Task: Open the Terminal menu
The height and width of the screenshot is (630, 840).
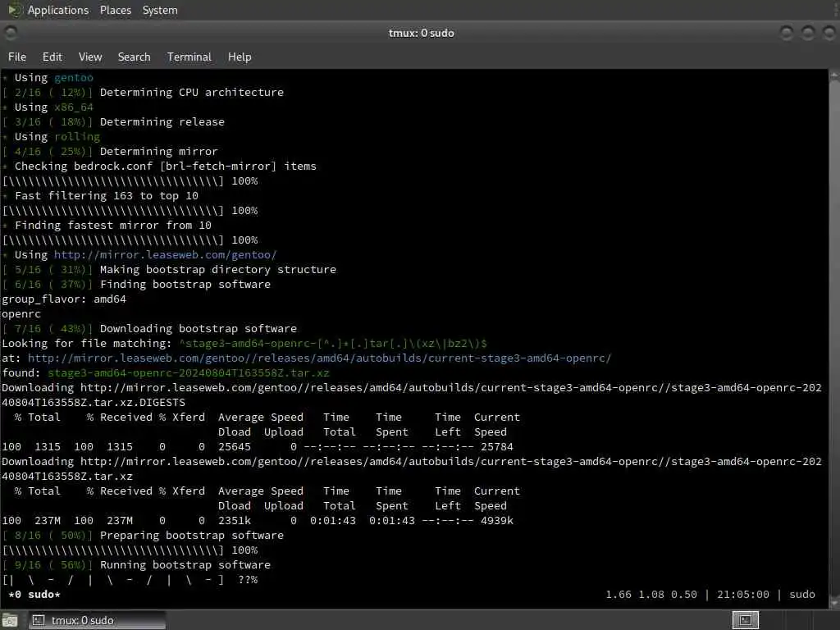Action: pos(189,57)
